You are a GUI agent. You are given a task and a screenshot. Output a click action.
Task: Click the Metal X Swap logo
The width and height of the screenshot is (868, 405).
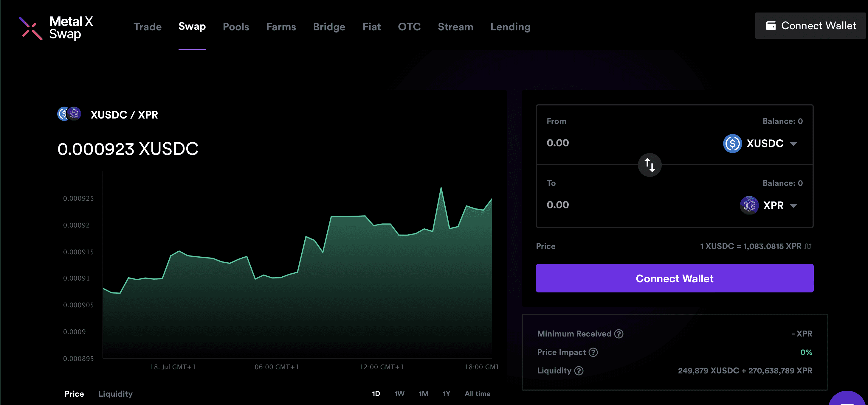[x=56, y=28]
